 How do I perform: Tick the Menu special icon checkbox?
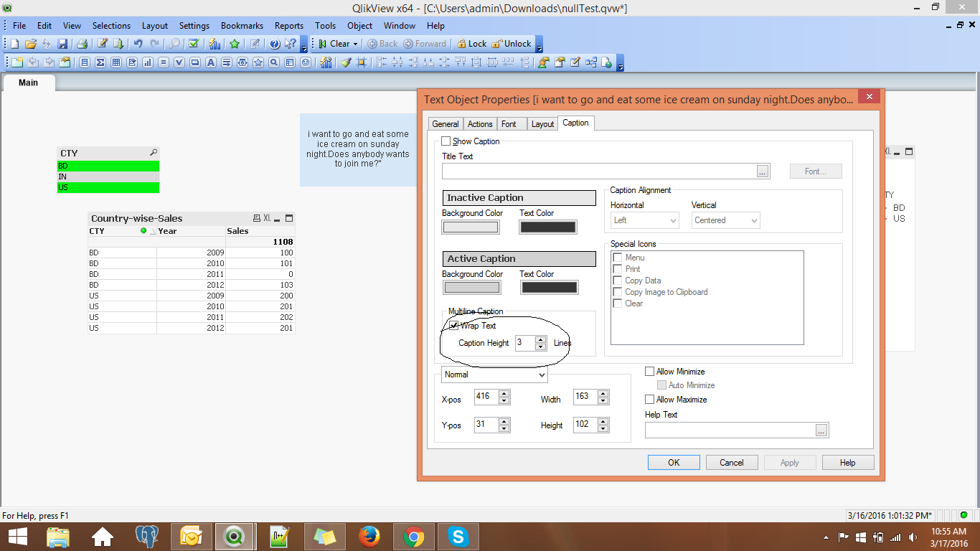click(617, 258)
